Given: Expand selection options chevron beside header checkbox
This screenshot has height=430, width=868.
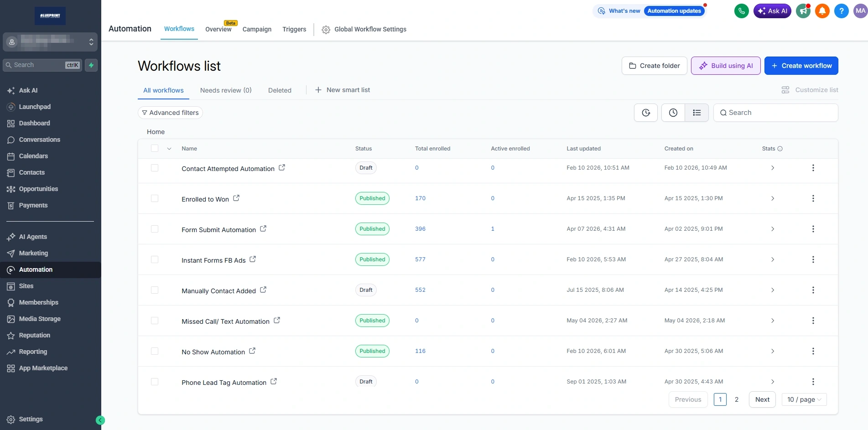Looking at the screenshot, I should pyautogui.click(x=169, y=149).
